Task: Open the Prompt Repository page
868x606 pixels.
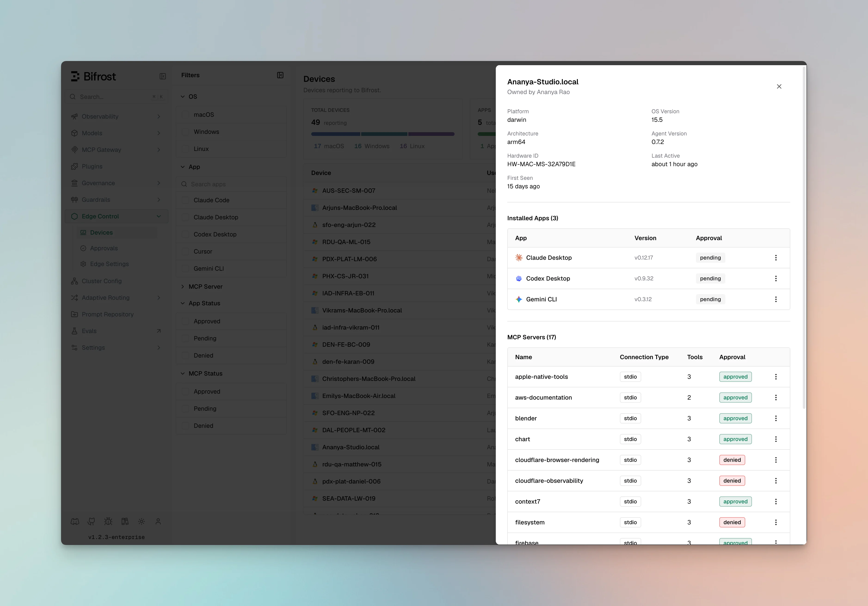Action: coord(117,314)
